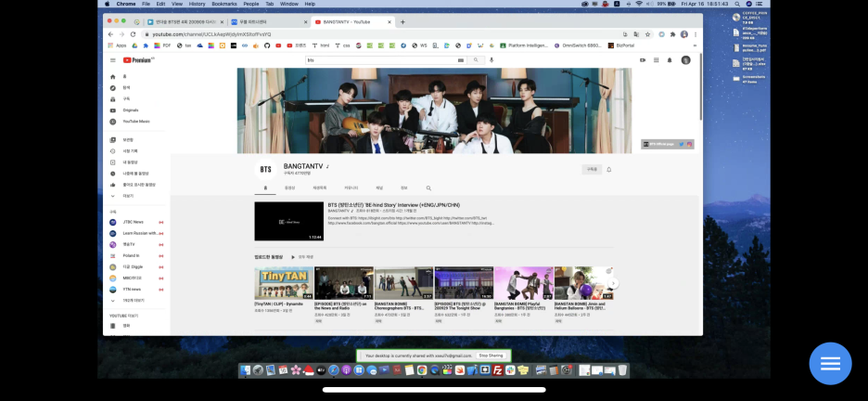Screen dimensions: 868x401
Task: Go to Home via the sidebar house icon
Action: pos(113,76)
